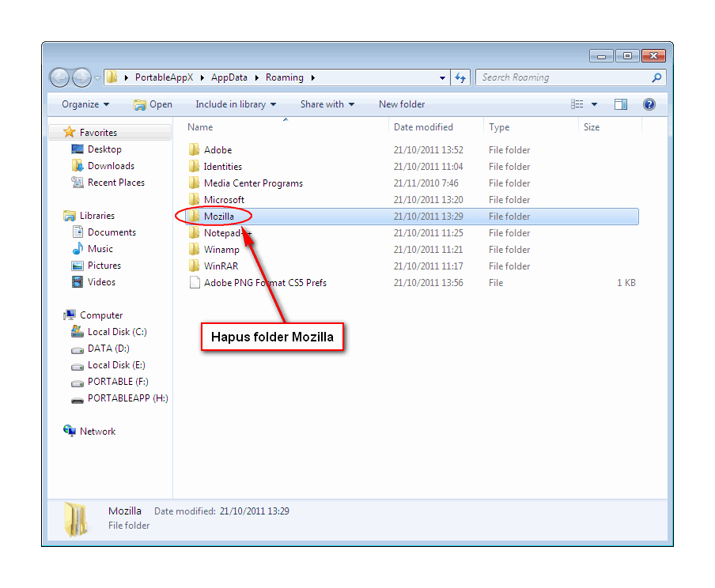The width and height of the screenshot is (715, 588).
Task: Open the Music library
Action: [x=100, y=249]
